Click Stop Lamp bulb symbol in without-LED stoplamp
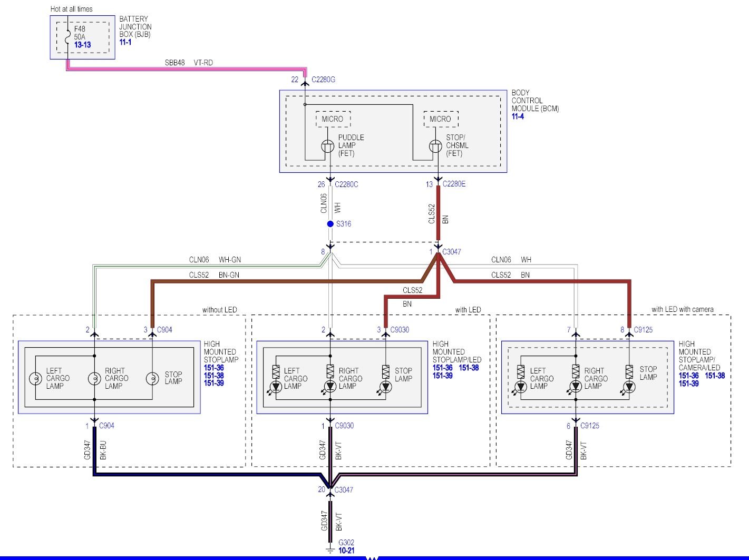This screenshot has width=749, height=560. (152, 378)
